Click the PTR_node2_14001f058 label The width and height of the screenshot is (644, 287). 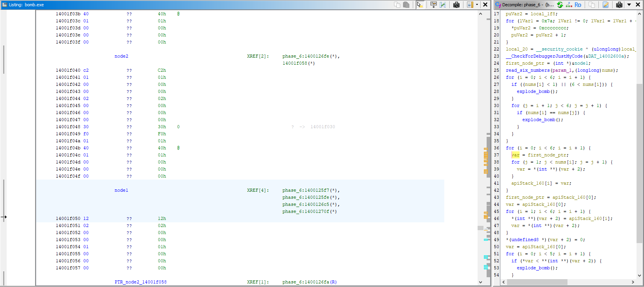[140, 282]
